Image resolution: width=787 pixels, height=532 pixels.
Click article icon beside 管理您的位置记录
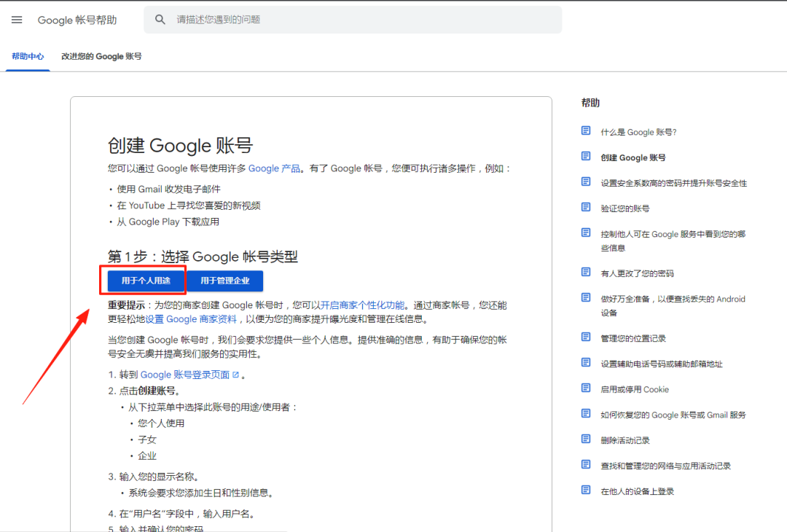click(x=586, y=337)
